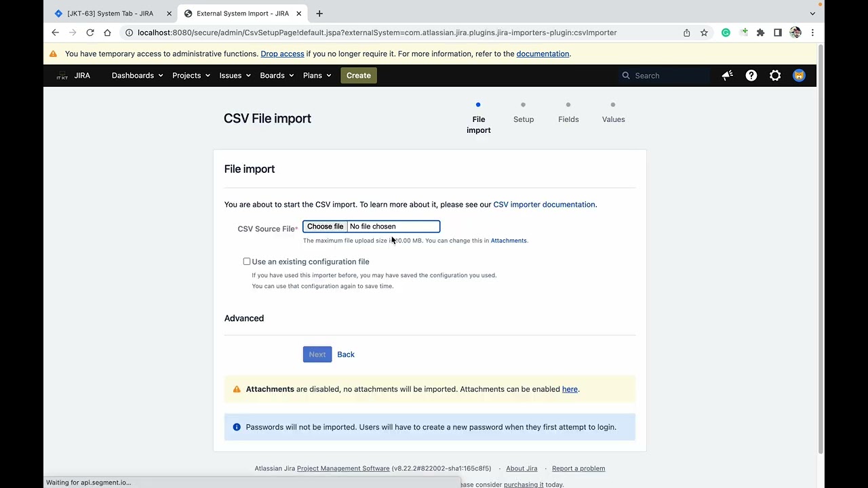This screenshot has width=868, height=488.
Task: Open Project Management Software footer link
Action: tap(343, 468)
